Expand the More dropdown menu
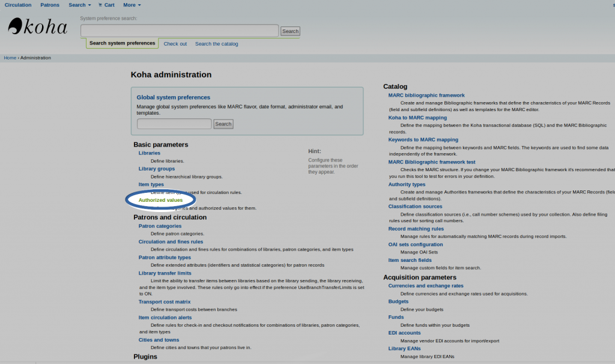Viewport: 615px width, 364px height. click(132, 5)
